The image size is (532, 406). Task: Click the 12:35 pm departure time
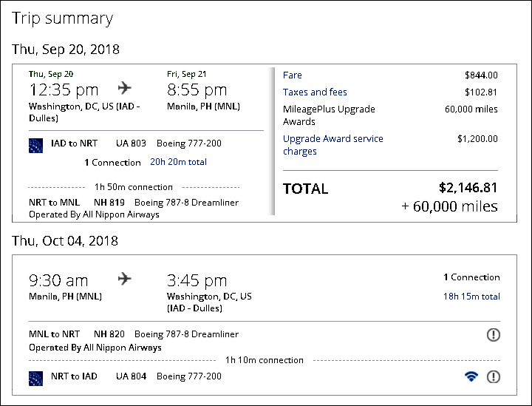64,90
